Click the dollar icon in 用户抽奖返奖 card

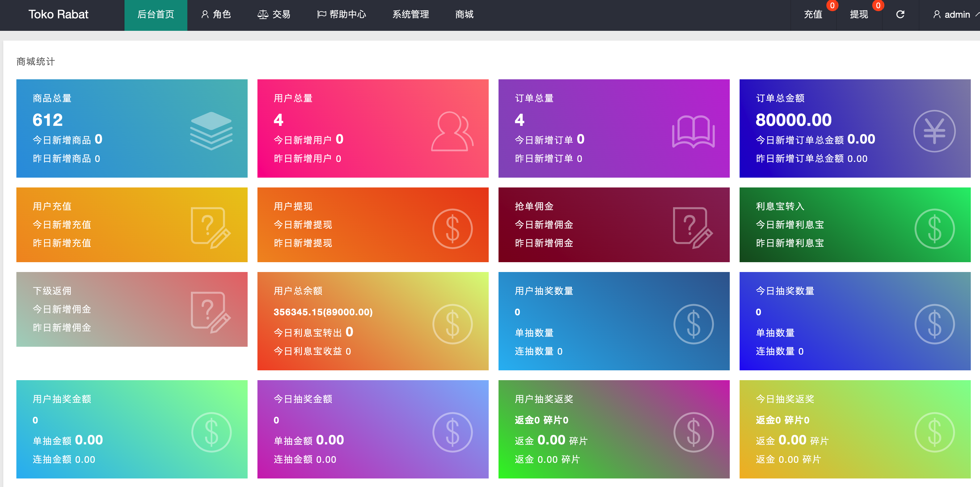point(693,432)
